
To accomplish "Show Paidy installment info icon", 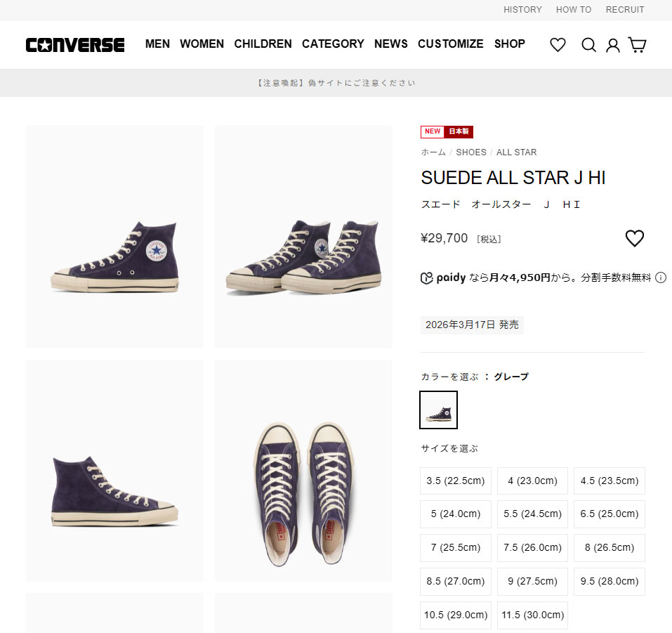I will coord(661,278).
